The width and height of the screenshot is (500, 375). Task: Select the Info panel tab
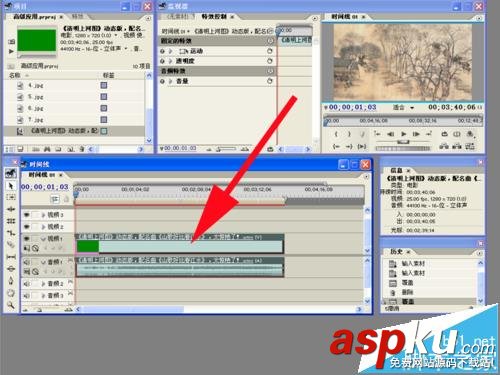point(396,170)
